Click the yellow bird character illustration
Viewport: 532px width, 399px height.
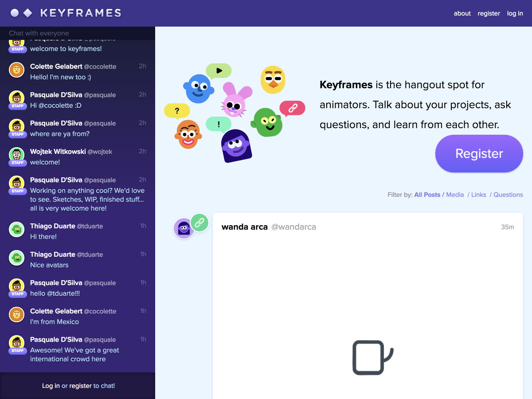[273, 80]
